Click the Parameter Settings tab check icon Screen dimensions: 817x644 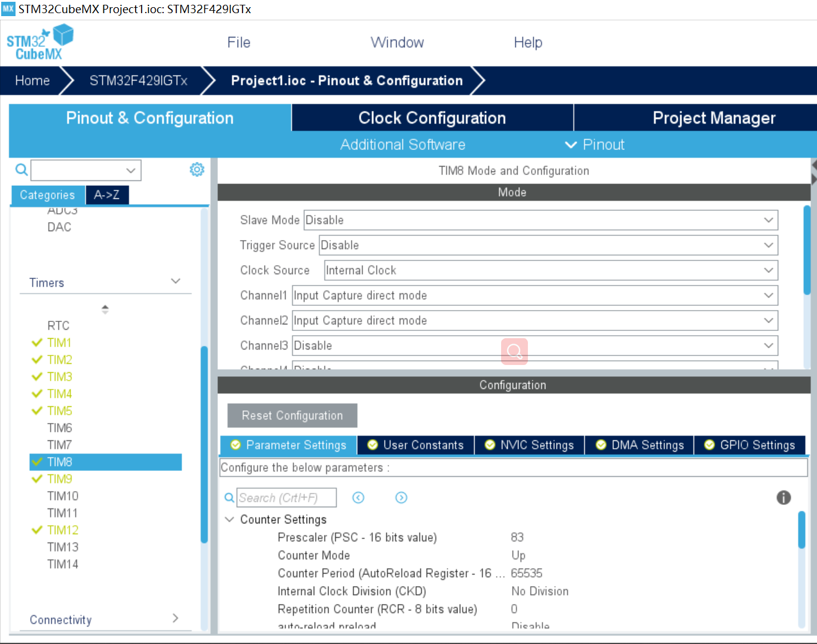point(235,445)
